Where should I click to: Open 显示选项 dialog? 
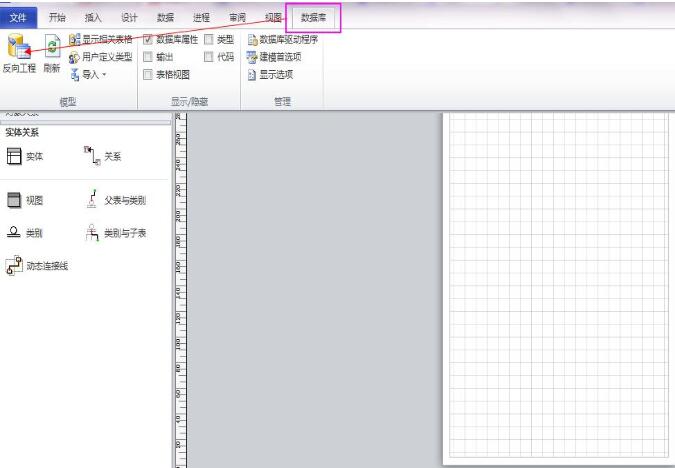[x=270, y=74]
